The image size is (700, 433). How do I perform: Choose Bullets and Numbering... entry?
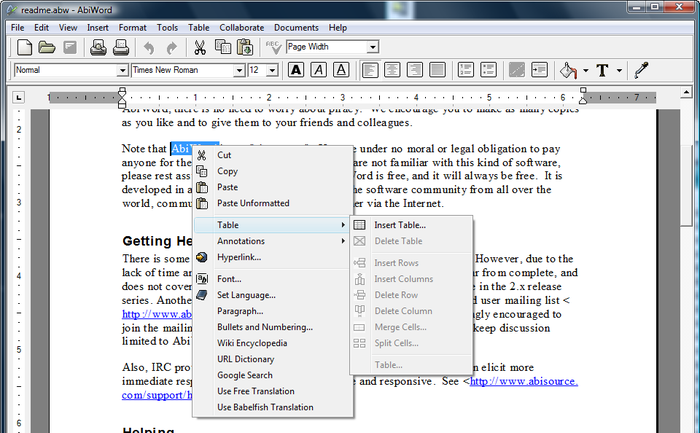[x=272, y=327]
